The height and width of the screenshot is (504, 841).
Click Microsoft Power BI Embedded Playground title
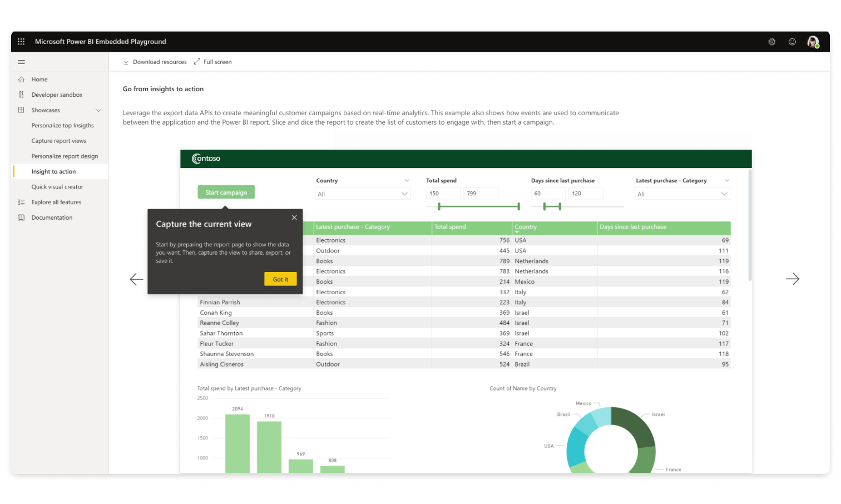tap(100, 42)
